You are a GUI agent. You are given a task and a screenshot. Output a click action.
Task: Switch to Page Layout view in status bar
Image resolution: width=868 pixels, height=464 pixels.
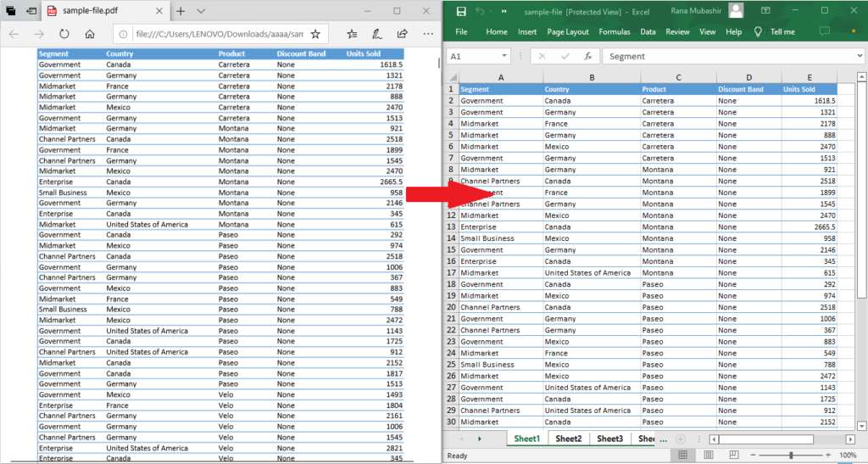point(709,456)
